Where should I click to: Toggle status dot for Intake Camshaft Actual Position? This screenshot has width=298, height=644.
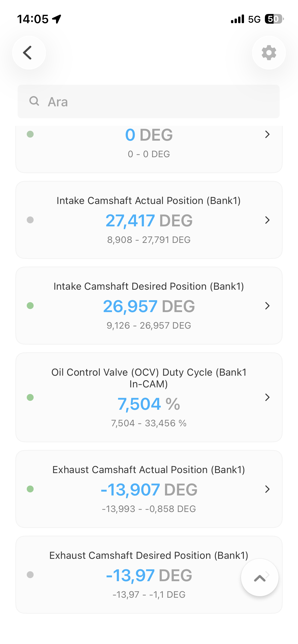click(30, 220)
